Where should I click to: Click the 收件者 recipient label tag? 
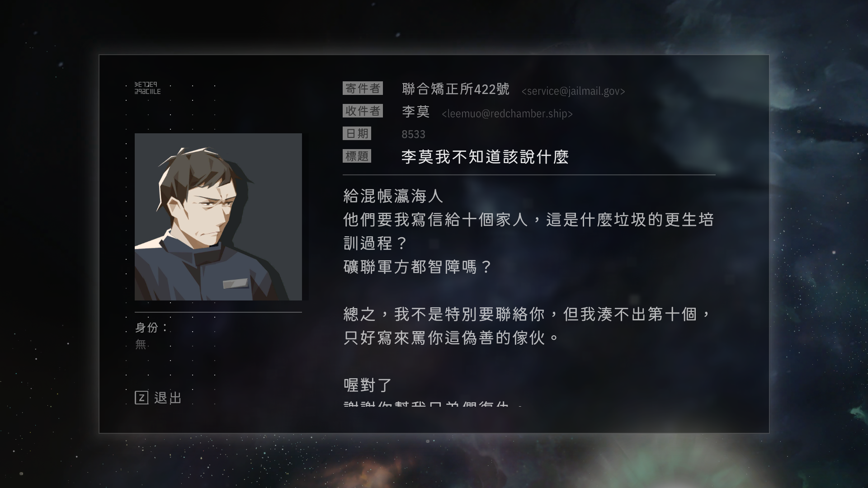coord(363,111)
